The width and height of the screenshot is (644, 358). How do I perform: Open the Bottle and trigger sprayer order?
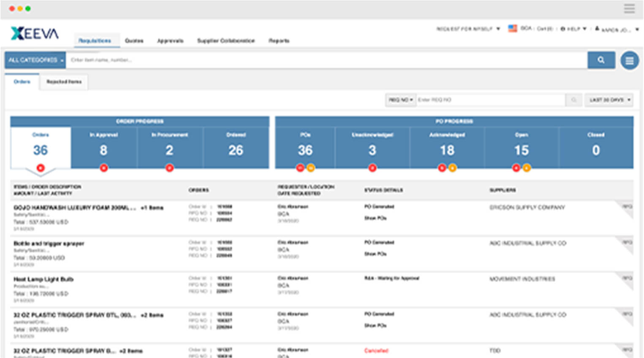pos(49,244)
